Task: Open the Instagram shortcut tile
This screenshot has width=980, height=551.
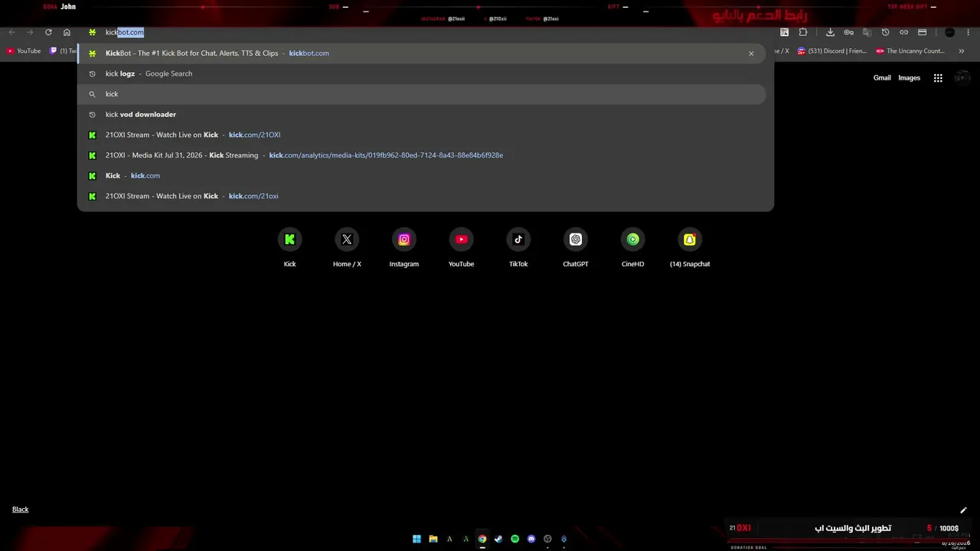Action: coord(403,247)
